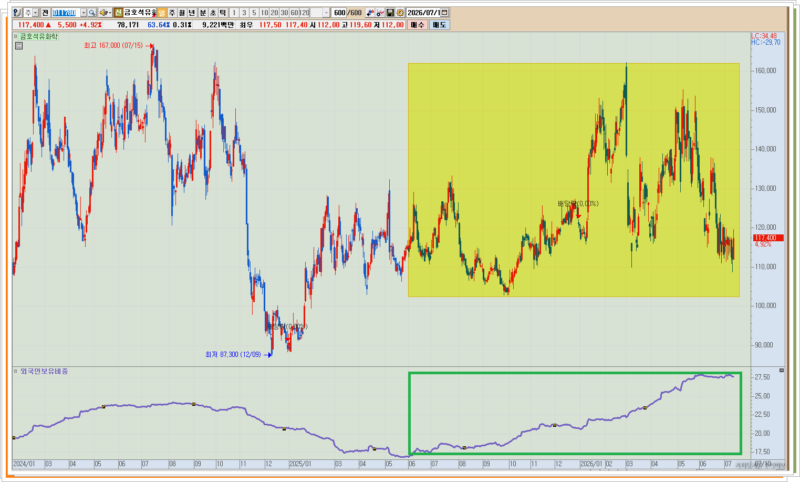Click the gear settings icon beside save
Screen dimensions: 800x482
click(399, 12)
